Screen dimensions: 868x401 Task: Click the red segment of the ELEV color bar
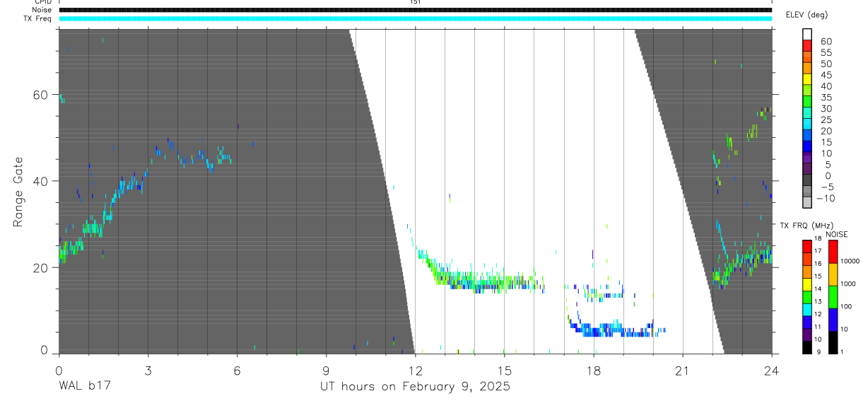[x=807, y=47]
